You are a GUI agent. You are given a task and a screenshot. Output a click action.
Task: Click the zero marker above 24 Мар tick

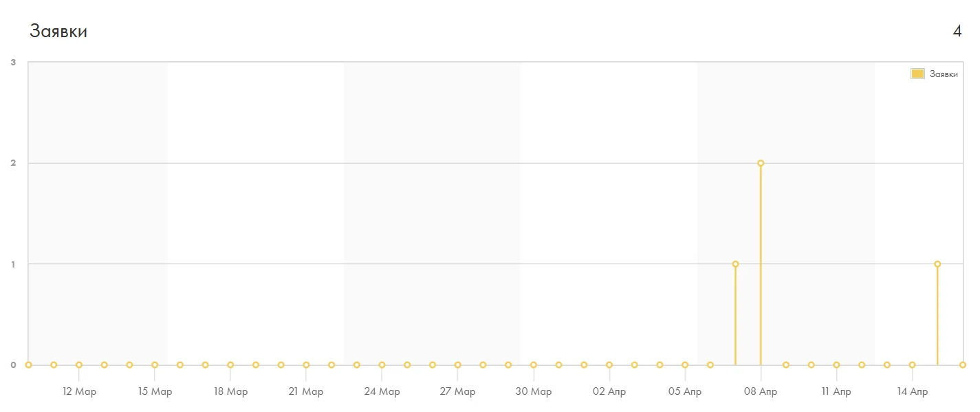click(x=382, y=365)
